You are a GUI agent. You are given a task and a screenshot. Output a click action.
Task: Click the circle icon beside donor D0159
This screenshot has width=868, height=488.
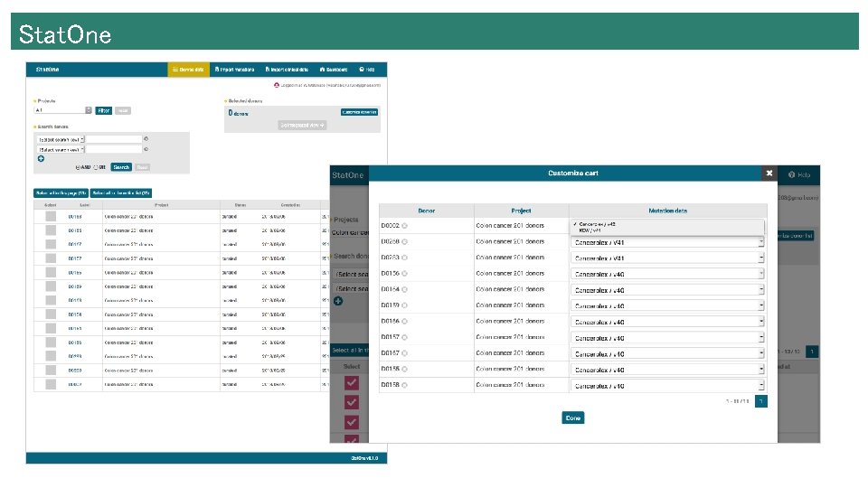point(405,305)
